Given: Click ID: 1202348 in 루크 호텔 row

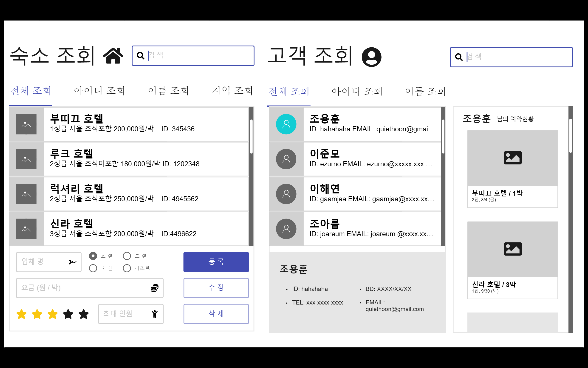Looking at the screenshot, I should click(181, 164).
